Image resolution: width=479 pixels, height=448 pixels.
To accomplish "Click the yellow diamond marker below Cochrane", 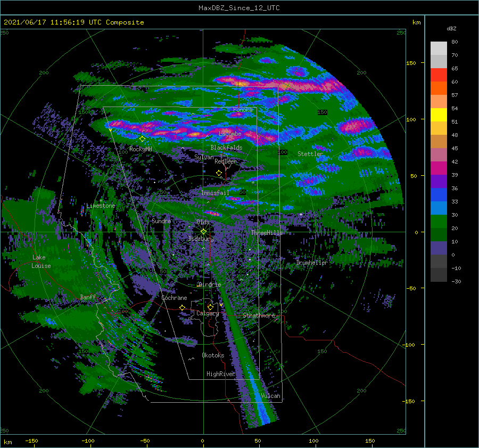I will 182,307.
